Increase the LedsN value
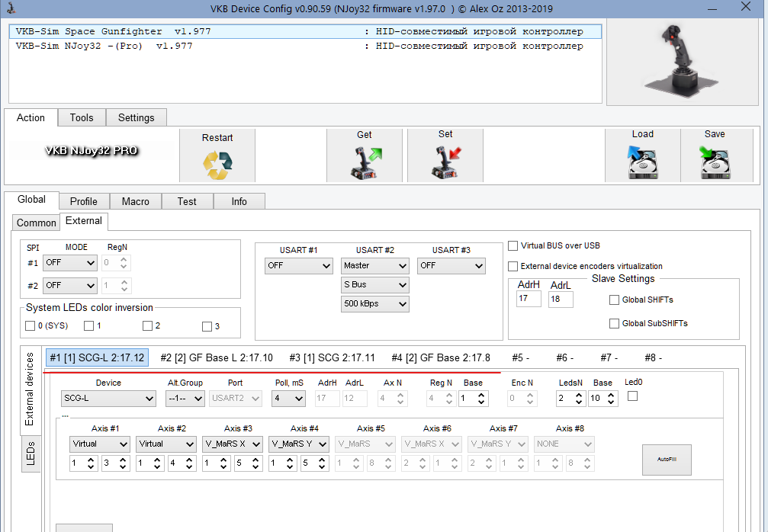The height and width of the screenshot is (532, 768). pyautogui.click(x=578, y=395)
